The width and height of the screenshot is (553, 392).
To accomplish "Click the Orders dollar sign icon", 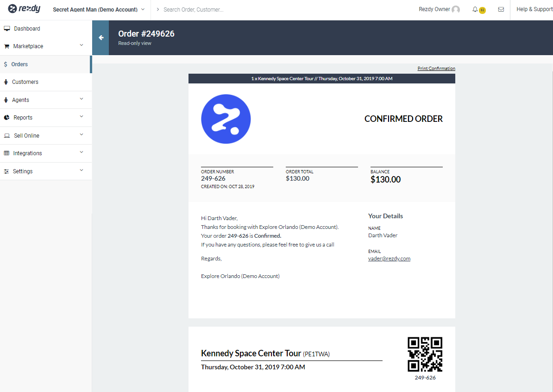I will (x=5, y=64).
